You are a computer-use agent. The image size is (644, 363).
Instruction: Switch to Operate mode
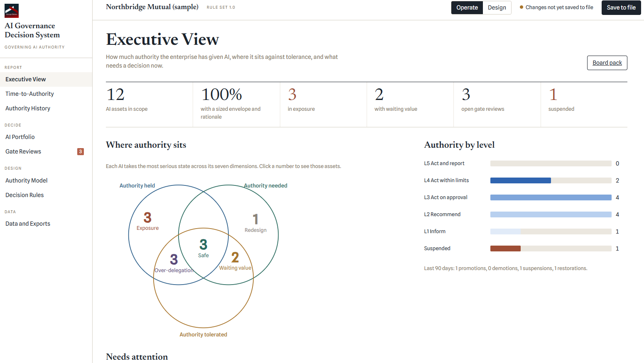click(467, 7)
